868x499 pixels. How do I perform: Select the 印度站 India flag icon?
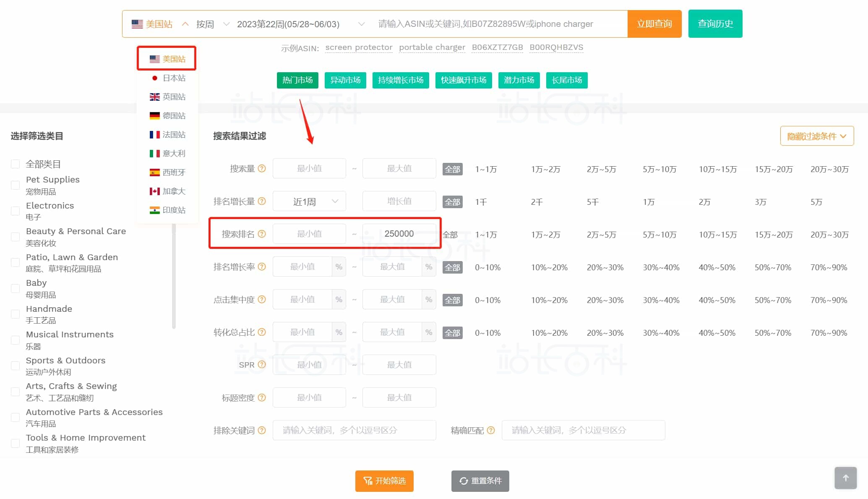pyautogui.click(x=155, y=210)
